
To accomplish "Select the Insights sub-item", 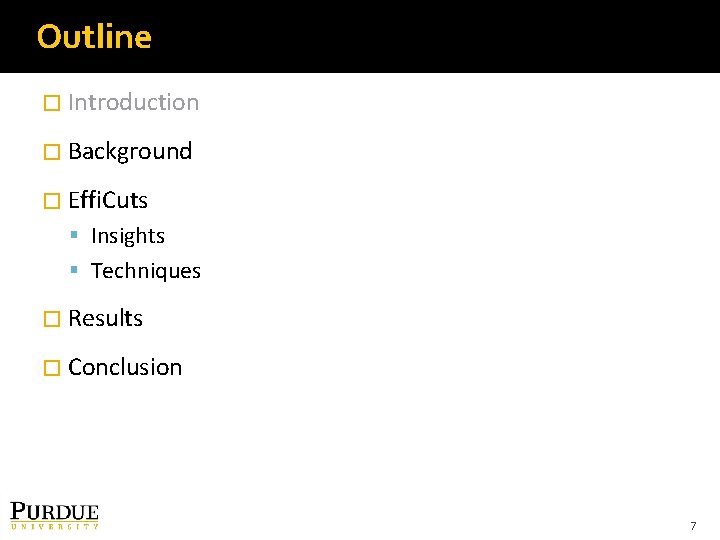I will tap(128, 236).
